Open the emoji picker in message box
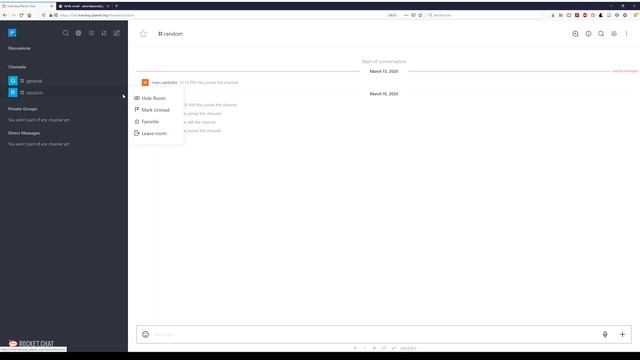Viewport: 640px width, 360px height. click(145, 334)
